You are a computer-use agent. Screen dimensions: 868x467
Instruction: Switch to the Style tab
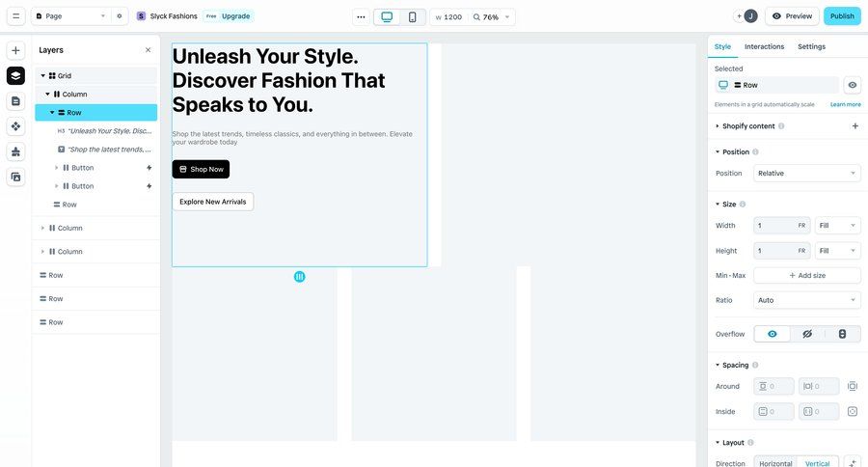[722, 46]
